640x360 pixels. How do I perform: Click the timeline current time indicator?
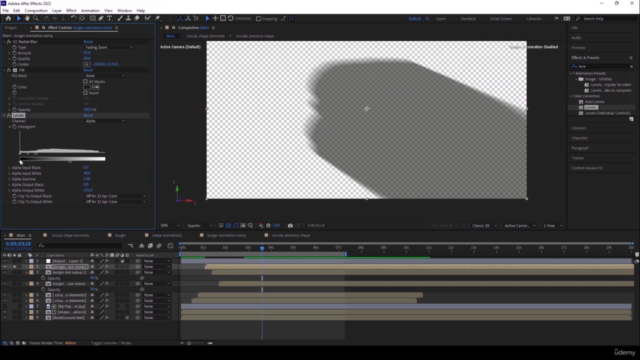tap(262, 248)
